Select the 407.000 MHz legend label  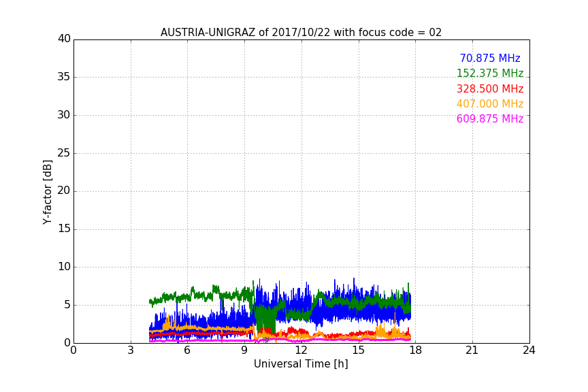coord(490,104)
